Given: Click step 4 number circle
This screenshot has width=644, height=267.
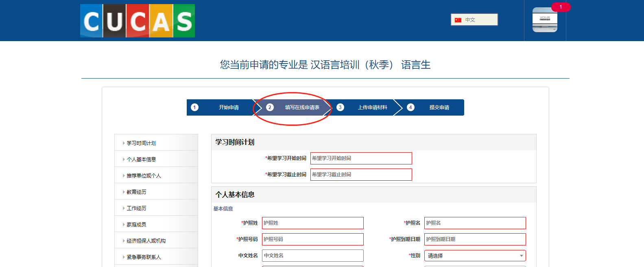Looking at the screenshot, I should [410, 107].
